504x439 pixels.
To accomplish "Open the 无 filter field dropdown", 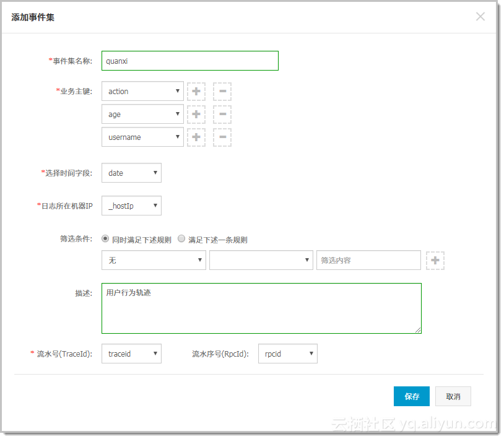I will [x=154, y=260].
